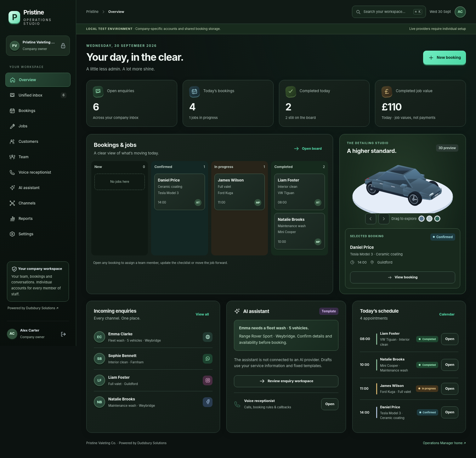Image resolution: width=476 pixels, height=458 pixels.
Task: Click the RT assignee badge on Daniel Price card
Action: (198, 203)
